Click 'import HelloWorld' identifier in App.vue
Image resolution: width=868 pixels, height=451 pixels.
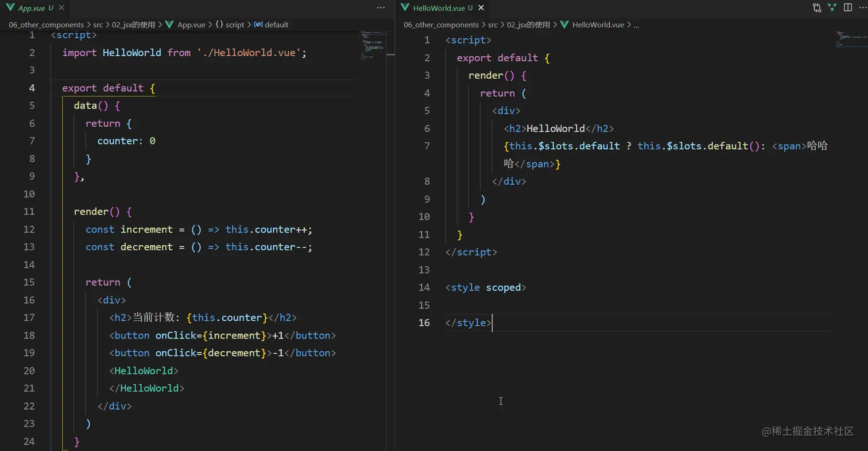point(112,53)
